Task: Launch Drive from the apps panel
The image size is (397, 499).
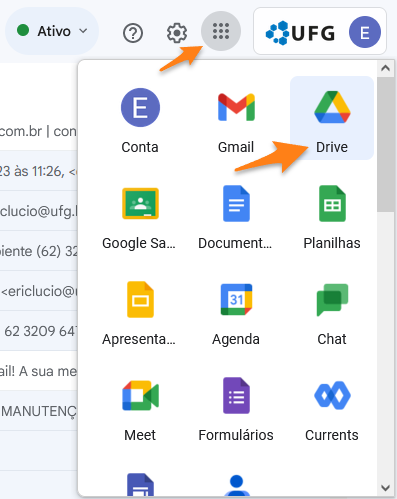Action: pyautogui.click(x=332, y=118)
